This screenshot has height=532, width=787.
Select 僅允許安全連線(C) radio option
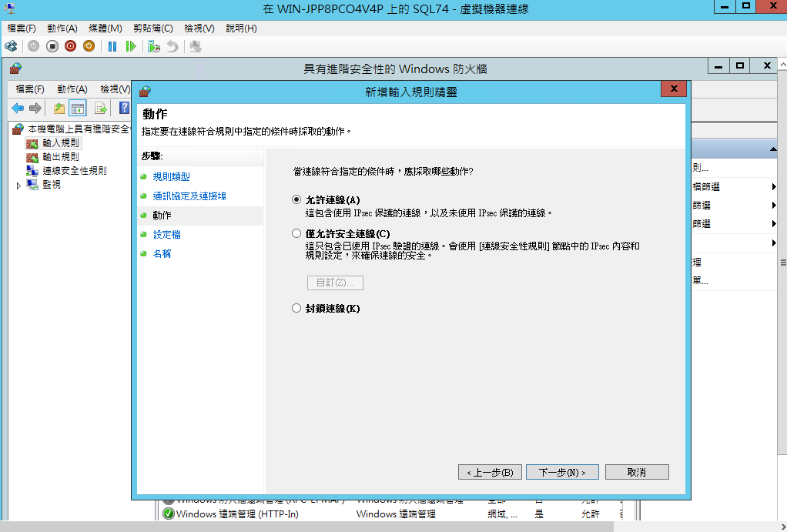point(296,233)
